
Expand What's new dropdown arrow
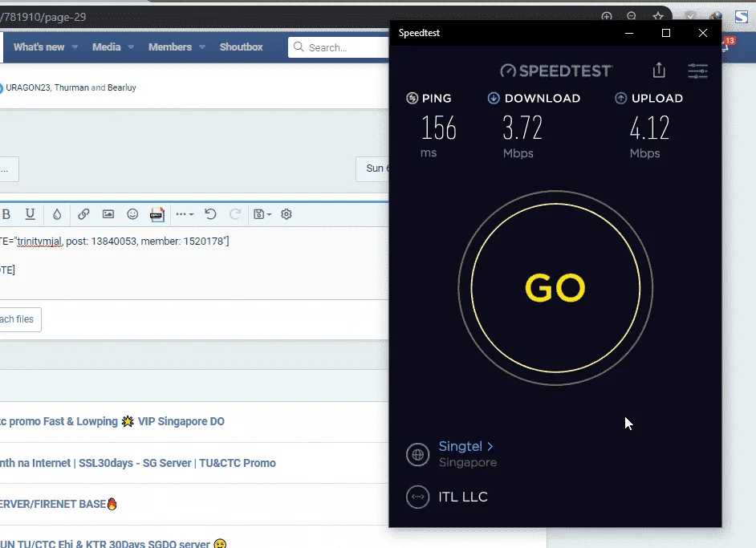coord(75,47)
